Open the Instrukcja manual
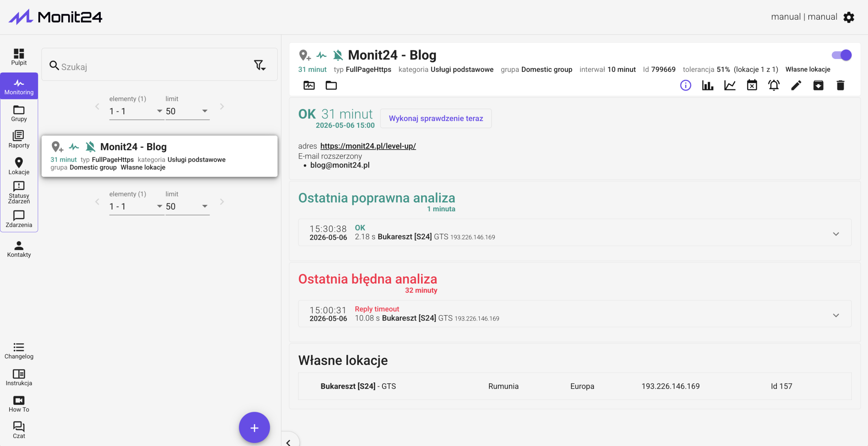 click(19, 377)
